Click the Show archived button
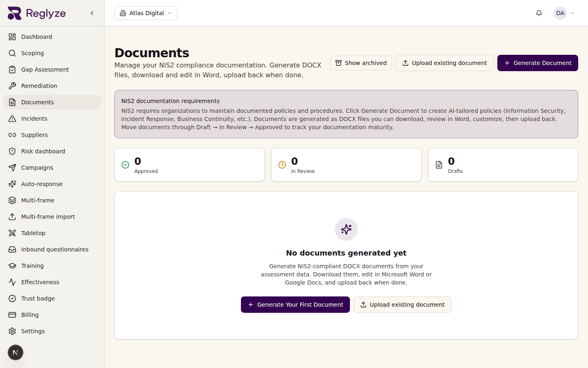 361,63
